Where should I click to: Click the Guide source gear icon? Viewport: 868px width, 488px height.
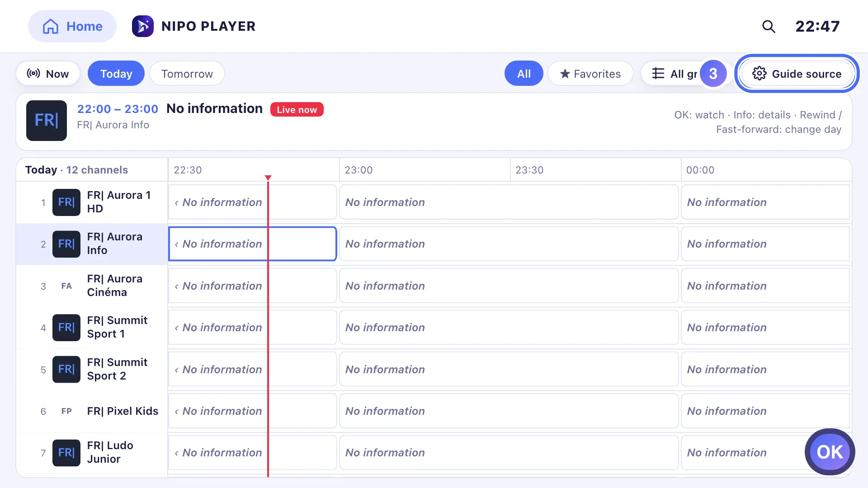[x=759, y=74]
